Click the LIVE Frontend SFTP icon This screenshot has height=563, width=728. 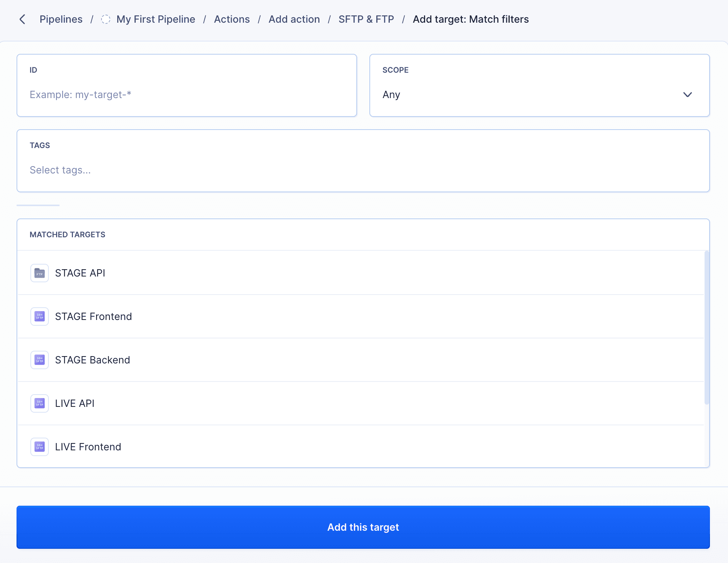coord(40,447)
